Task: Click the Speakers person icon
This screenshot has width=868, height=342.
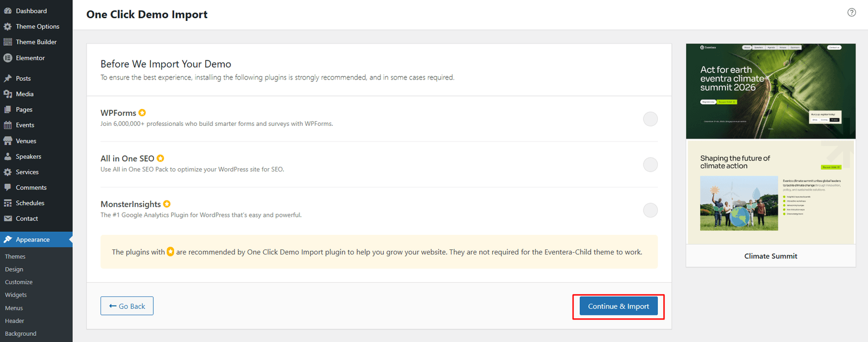Action: pos(8,156)
